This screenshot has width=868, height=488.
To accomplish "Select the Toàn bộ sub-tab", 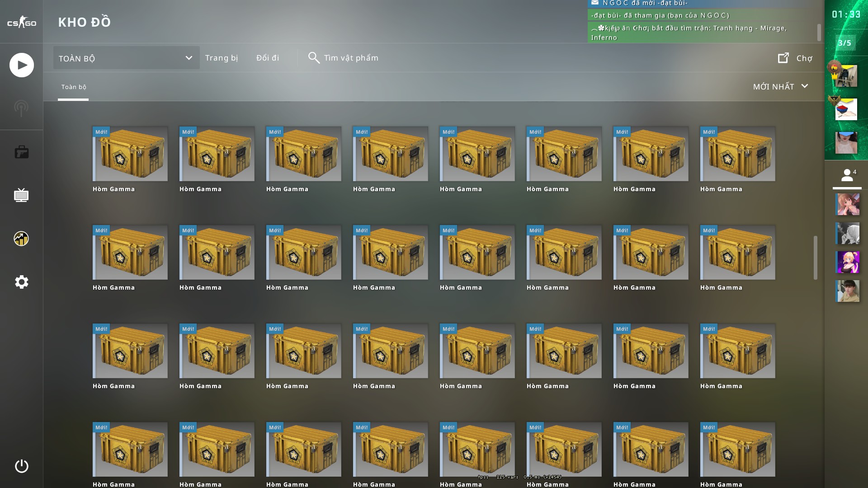I will click(74, 87).
